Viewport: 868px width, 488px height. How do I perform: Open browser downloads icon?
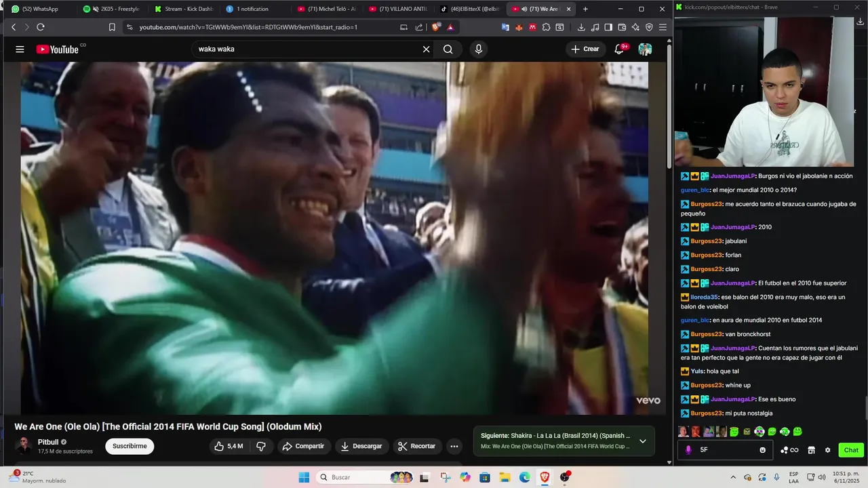(x=581, y=27)
